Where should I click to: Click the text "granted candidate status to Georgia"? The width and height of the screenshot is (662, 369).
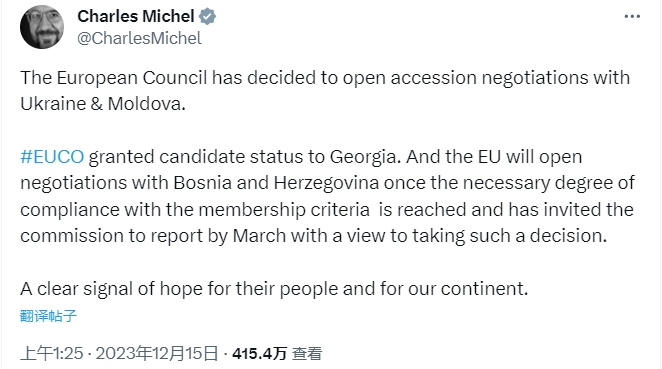pyautogui.click(x=243, y=157)
